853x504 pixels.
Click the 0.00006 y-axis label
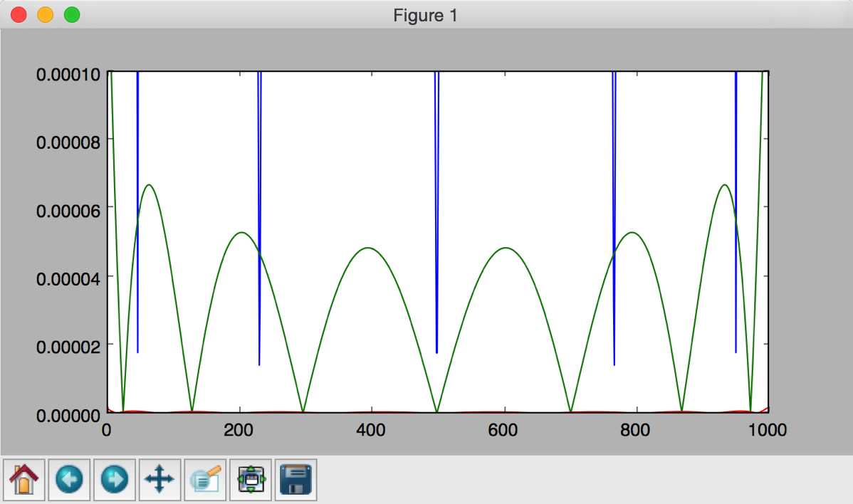[x=68, y=211]
